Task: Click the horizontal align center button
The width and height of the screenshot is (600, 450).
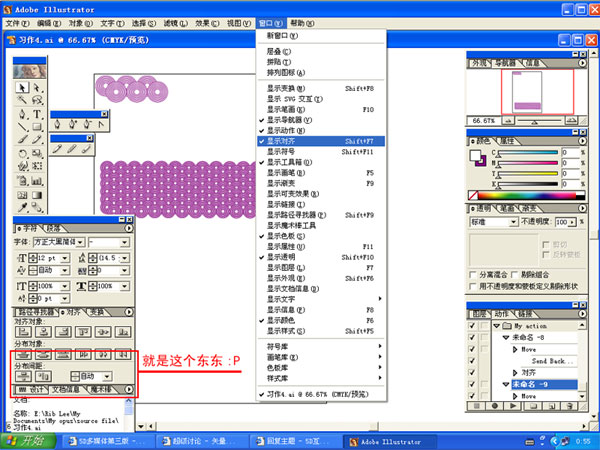Action: point(43,332)
